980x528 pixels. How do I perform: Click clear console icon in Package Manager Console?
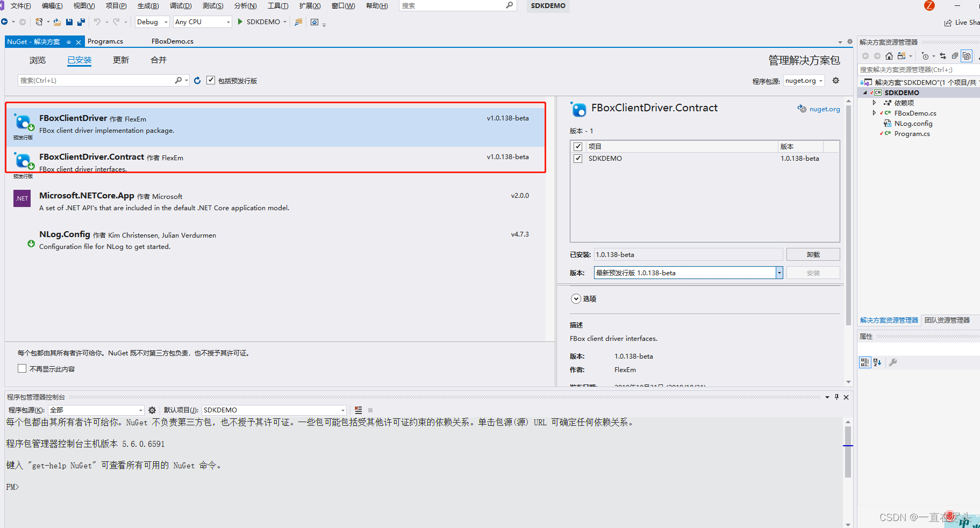358,410
